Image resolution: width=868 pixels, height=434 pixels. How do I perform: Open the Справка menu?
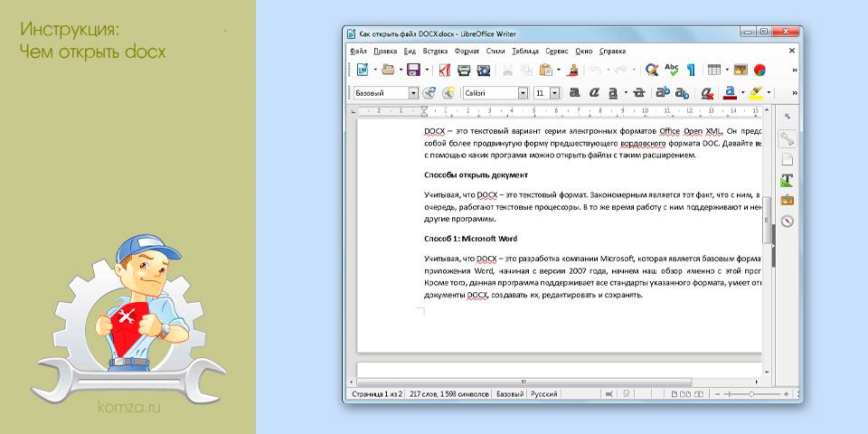(613, 51)
